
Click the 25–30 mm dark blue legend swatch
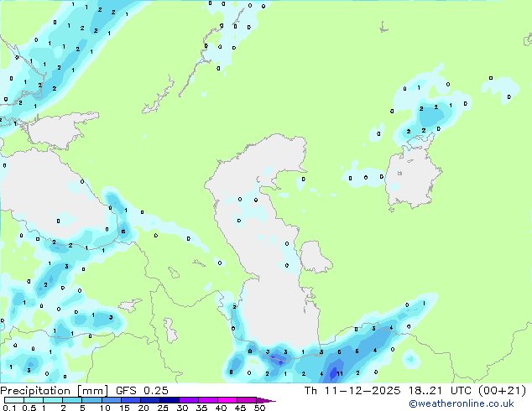pos(170,400)
